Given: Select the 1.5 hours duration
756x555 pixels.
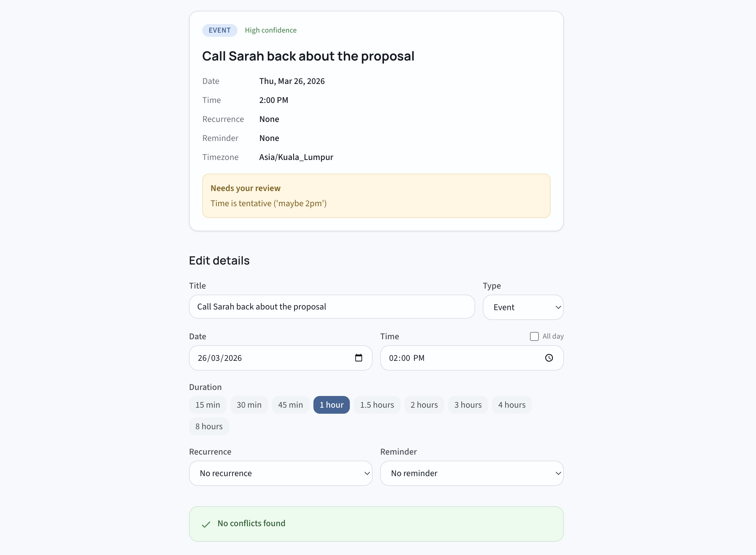Looking at the screenshot, I should [377, 405].
